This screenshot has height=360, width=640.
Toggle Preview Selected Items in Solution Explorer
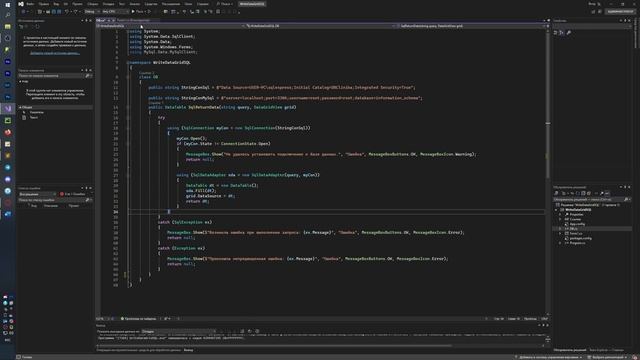pos(607,193)
